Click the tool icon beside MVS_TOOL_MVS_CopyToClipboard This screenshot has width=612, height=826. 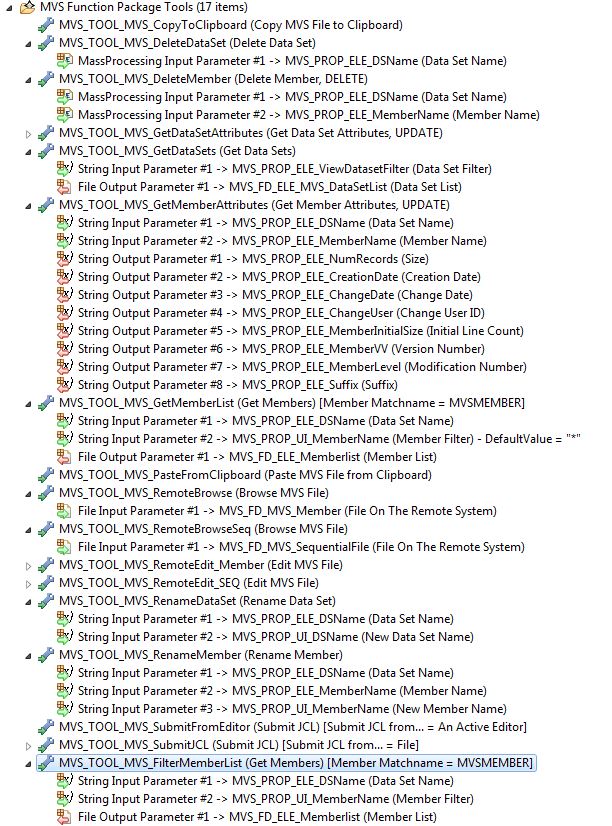[x=46, y=25]
